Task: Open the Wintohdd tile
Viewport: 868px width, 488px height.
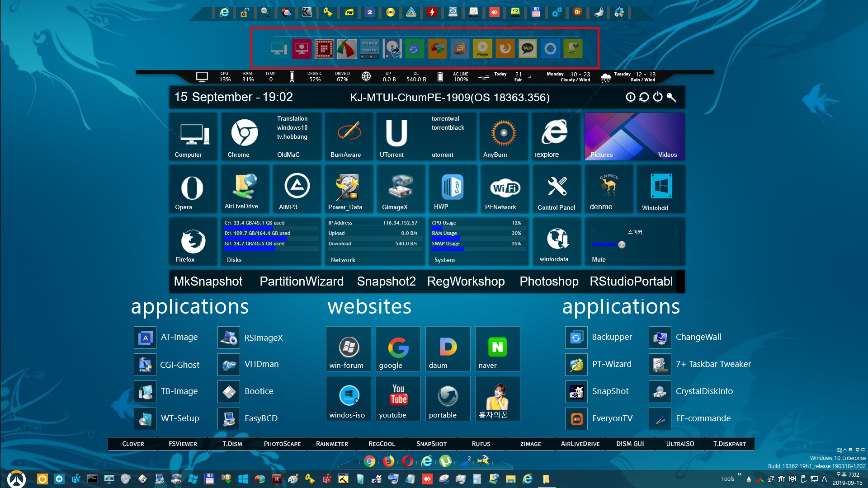Action: 660,189
